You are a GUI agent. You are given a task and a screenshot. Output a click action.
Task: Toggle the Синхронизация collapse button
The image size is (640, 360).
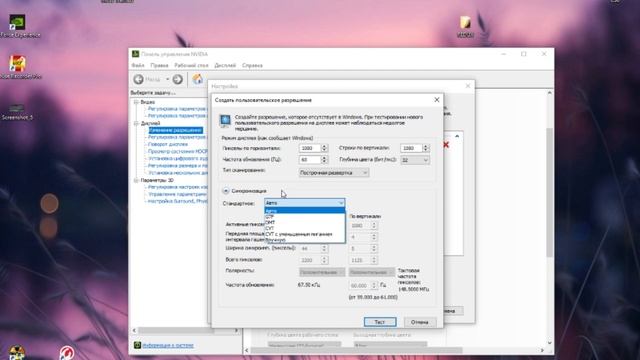[x=225, y=191]
